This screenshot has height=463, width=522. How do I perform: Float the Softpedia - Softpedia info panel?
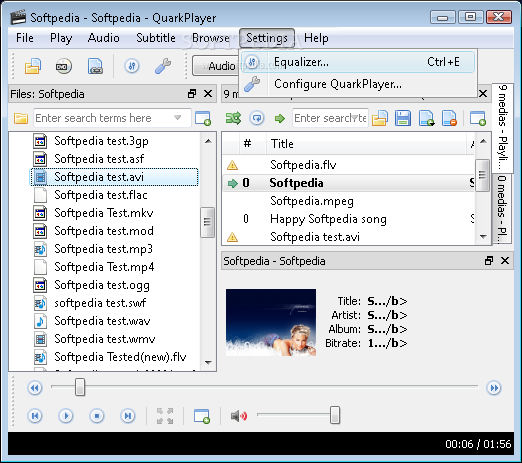[x=489, y=261]
